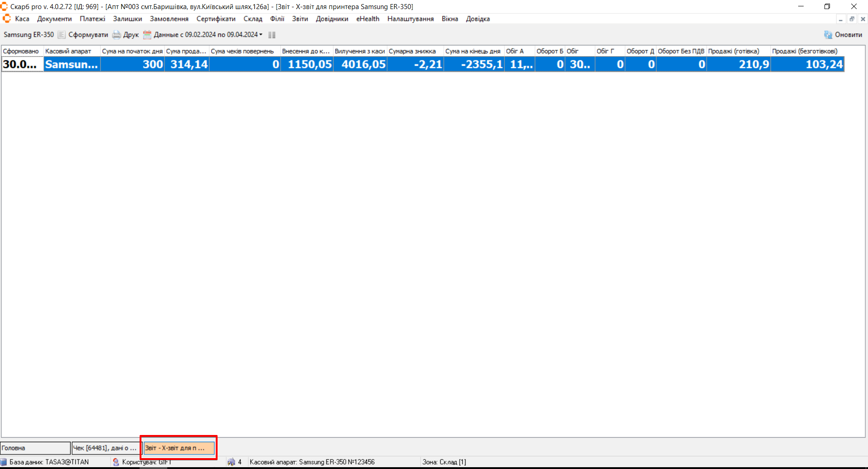
Task: Expand the date range dropdown arrow
Action: click(261, 35)
